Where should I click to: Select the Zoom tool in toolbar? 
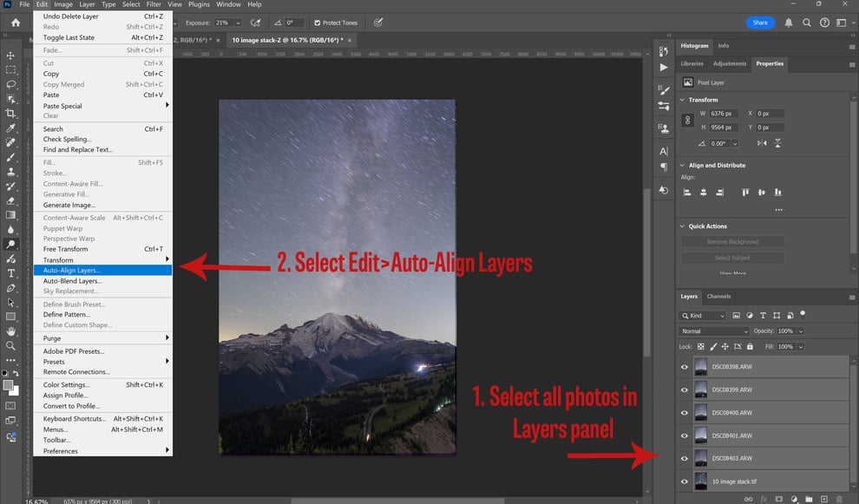(10, 345)
